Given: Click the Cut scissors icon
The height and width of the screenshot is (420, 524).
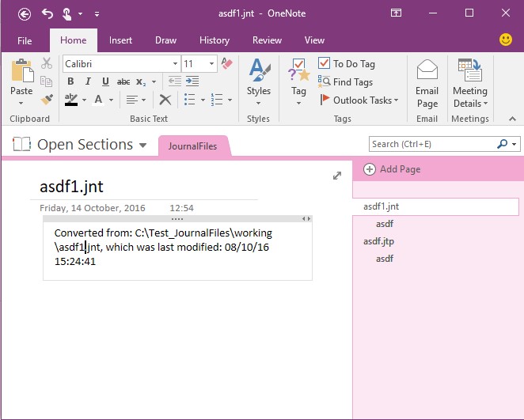Looking at the screenshot, I should click(47, 63).
